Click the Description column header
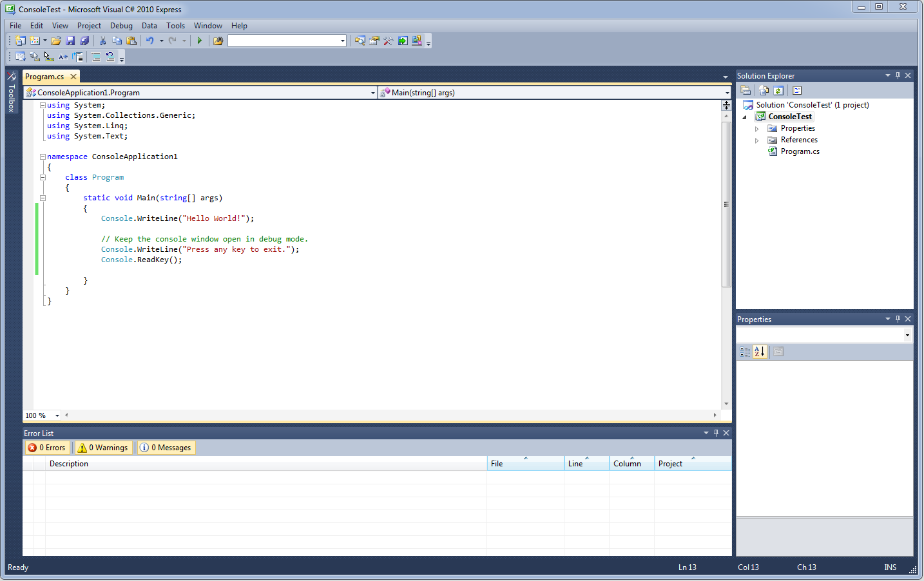This screenshot has height=581, width=924. pos(69,464)
